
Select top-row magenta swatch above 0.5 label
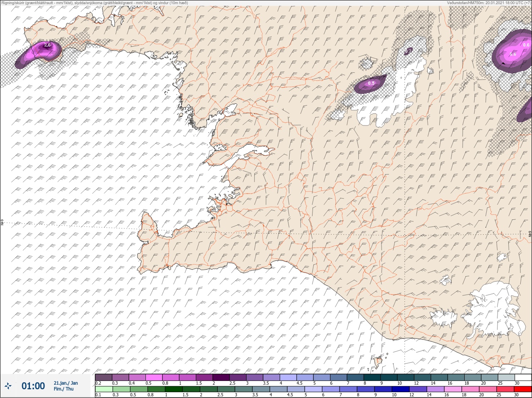154,377
